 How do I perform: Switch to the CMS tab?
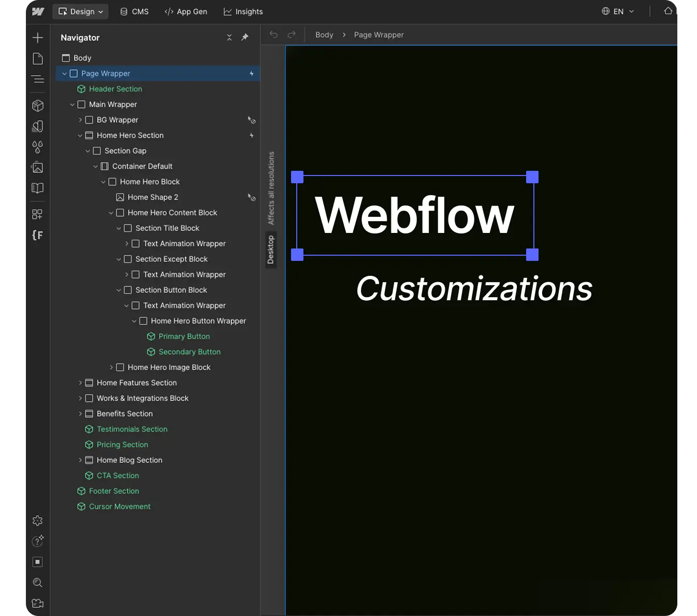134,11
